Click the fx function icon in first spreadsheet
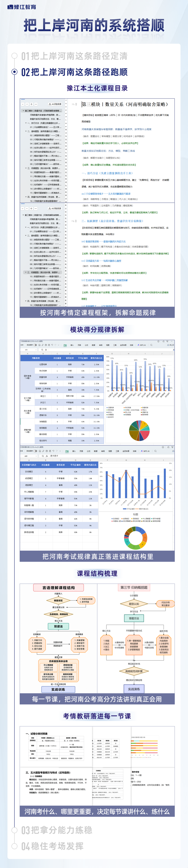 point(46,350)
